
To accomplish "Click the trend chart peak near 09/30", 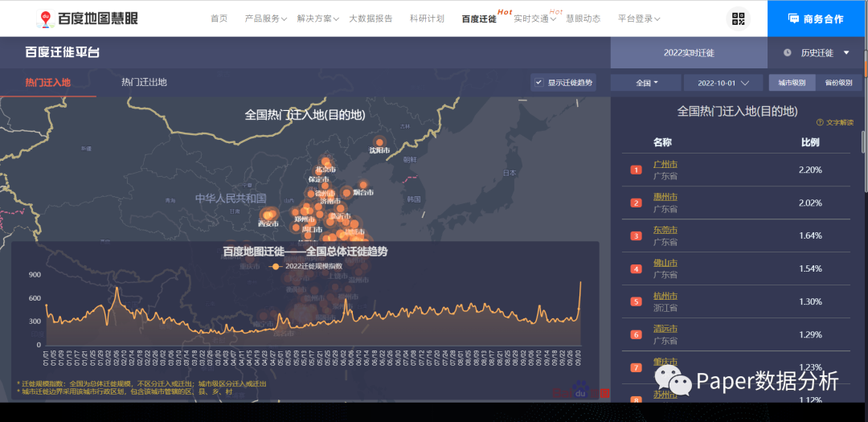I will [581, 282].
